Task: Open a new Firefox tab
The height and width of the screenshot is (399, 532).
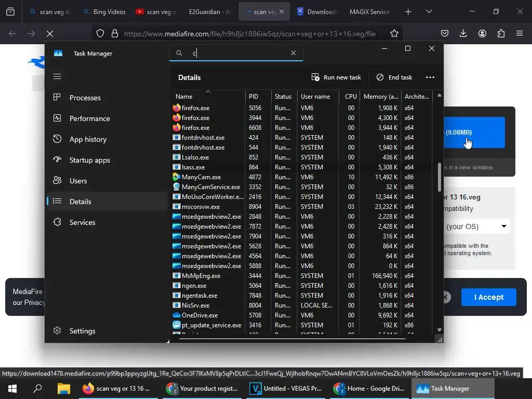Action: tap(408, 12)
